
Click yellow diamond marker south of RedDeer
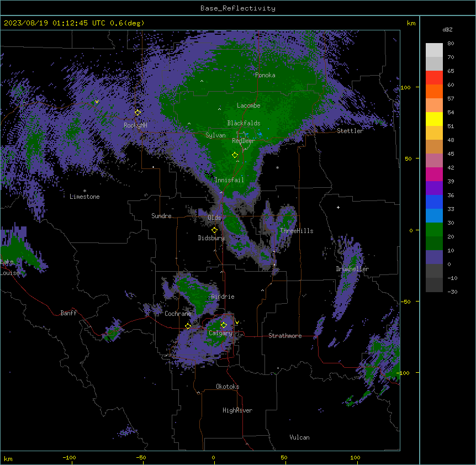[235, 155]
